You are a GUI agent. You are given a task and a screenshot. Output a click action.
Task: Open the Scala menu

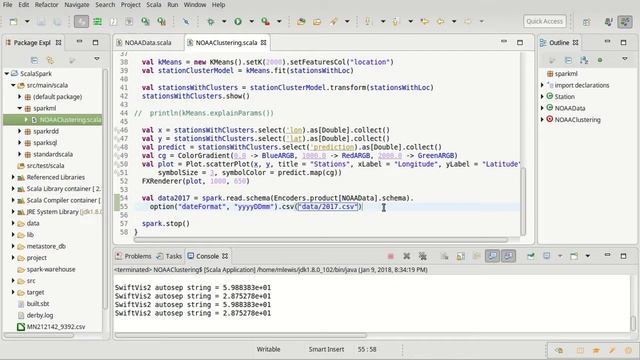(154, 5)
